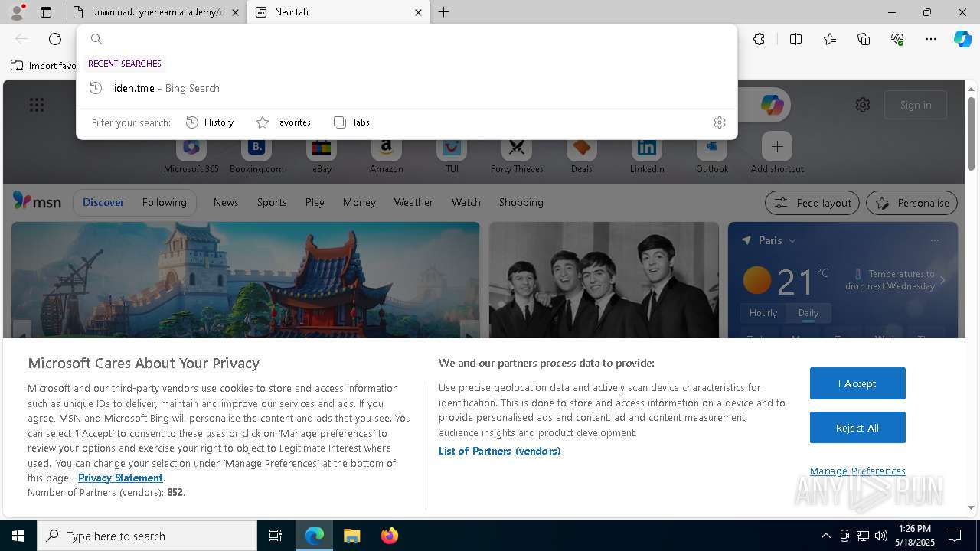Open List of Partners (vendors) link

[x=500, y=451]
